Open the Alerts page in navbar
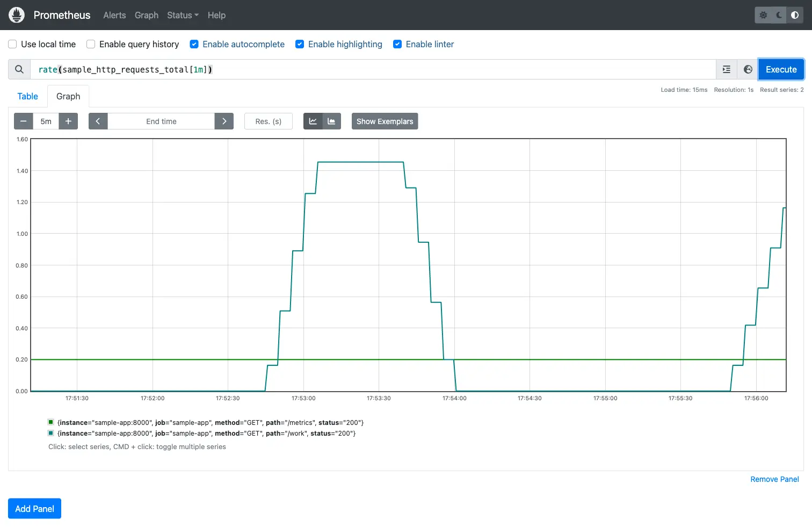This screenshot has height=527, width=812. [114, 15]
